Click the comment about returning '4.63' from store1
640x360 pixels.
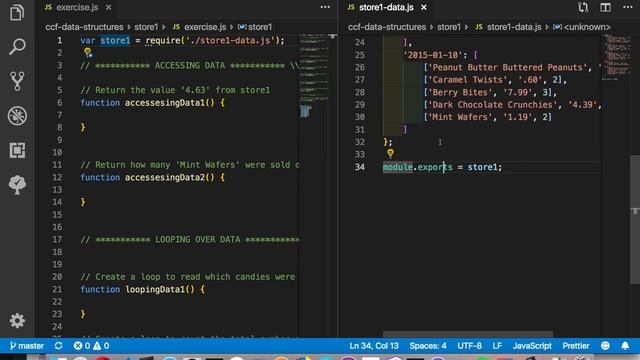[175, 90]
